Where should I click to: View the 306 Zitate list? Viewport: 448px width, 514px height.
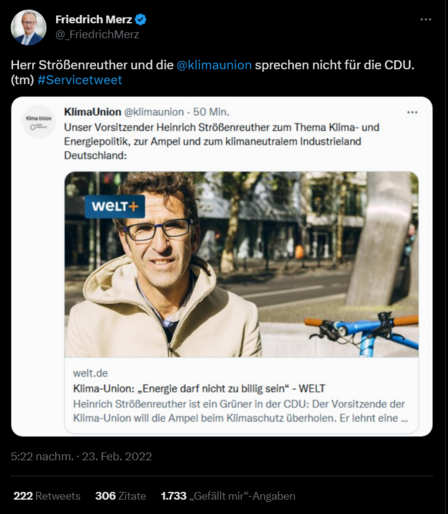point(120,496)
